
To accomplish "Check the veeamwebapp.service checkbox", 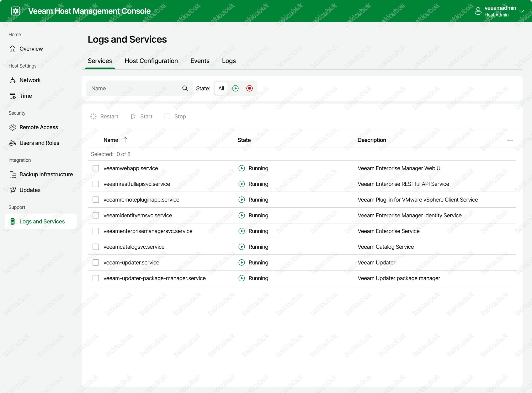I will tap(96, 168).
